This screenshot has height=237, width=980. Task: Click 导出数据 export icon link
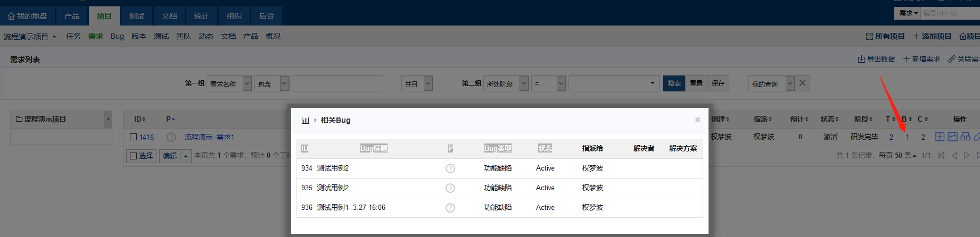tap(876, 59)
